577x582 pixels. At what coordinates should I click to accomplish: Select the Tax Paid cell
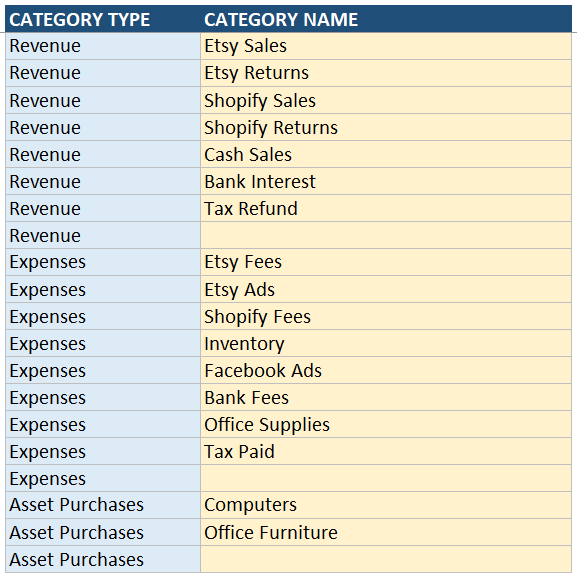386,451
